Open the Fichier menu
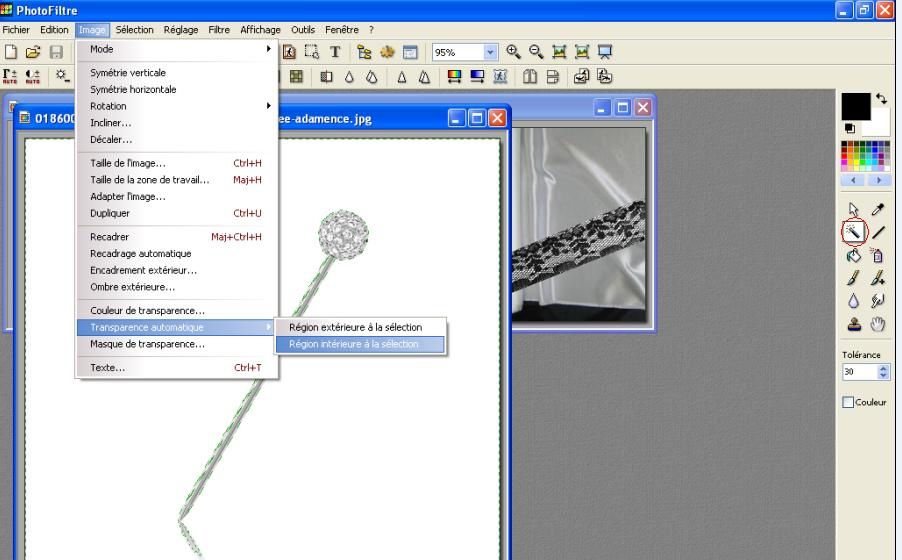Screen dimensions: 902x560 tap(16, 29)
